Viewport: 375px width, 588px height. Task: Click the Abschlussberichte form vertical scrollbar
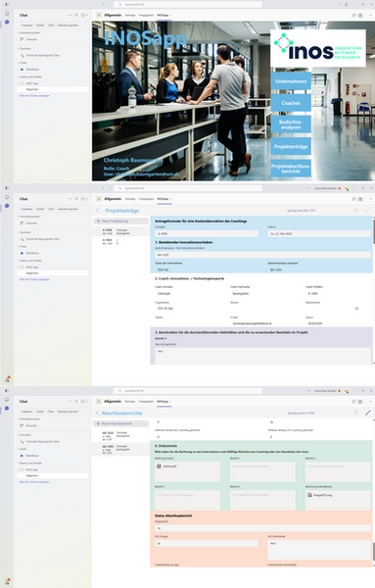click(373, 551)
